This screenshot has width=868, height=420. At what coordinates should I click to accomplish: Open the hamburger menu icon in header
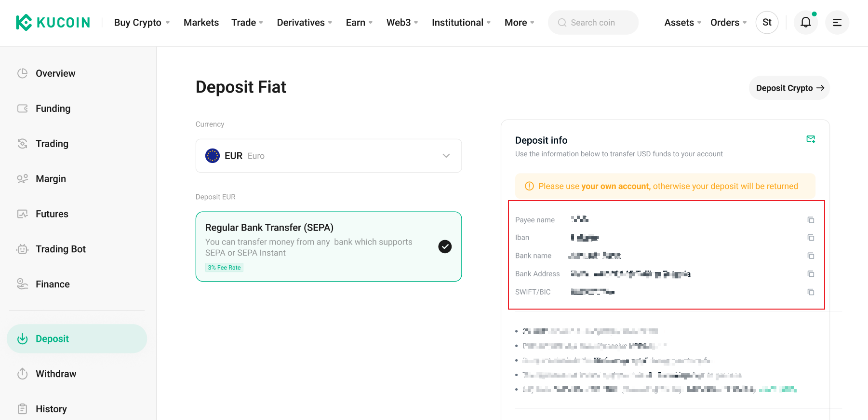[x=837, y=22]
